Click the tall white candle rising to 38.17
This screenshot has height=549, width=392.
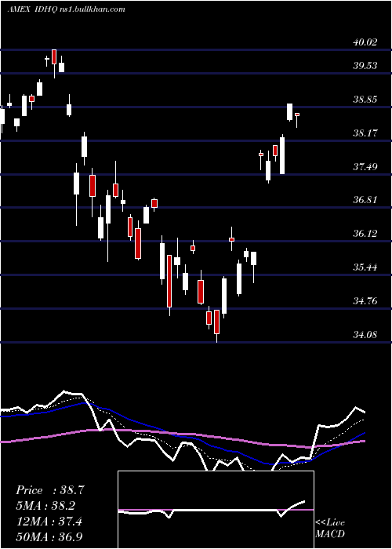[282, 155]
